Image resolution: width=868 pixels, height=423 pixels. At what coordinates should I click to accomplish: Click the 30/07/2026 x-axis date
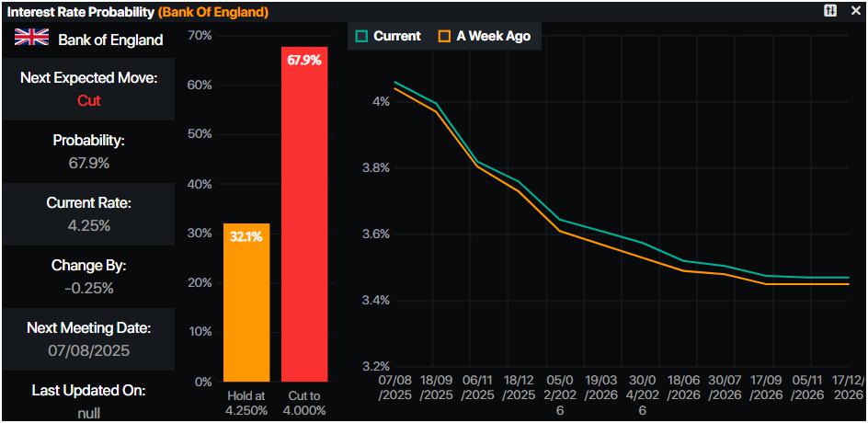coord(725,388)
